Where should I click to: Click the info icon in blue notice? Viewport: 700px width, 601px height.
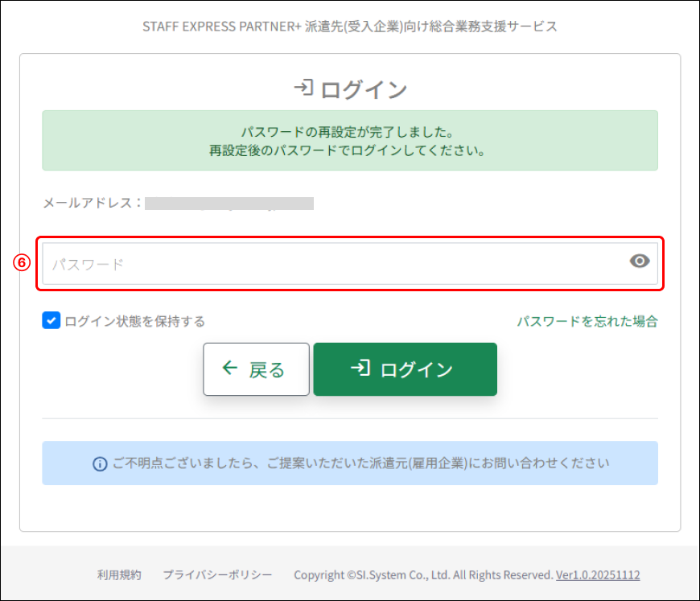100,464
